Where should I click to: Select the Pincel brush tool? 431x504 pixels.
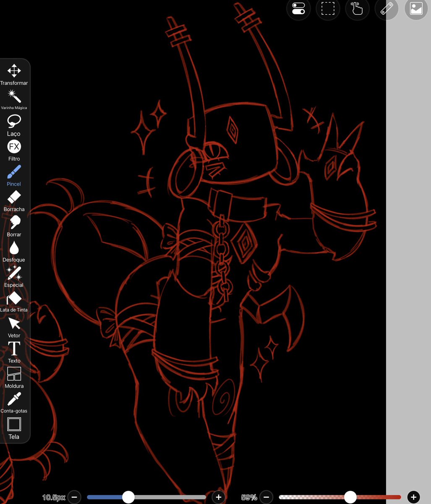(14, 176)
